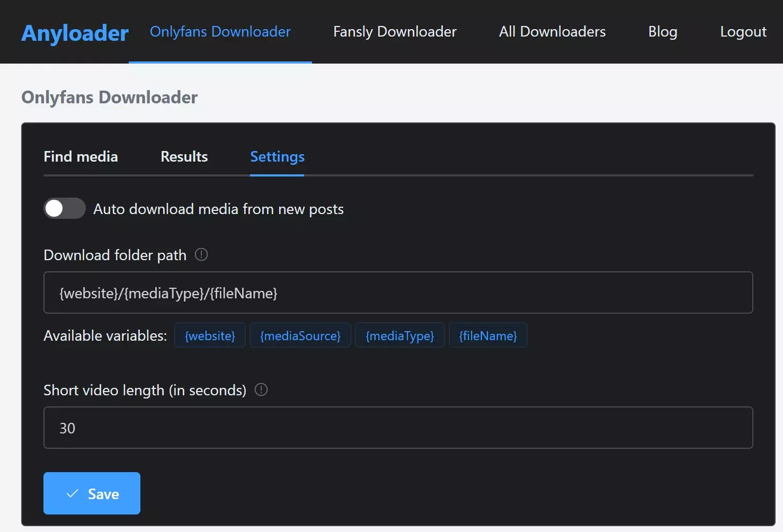
Task: Click the Short video length (in seconds) label
Action: (x=145, y=390)
